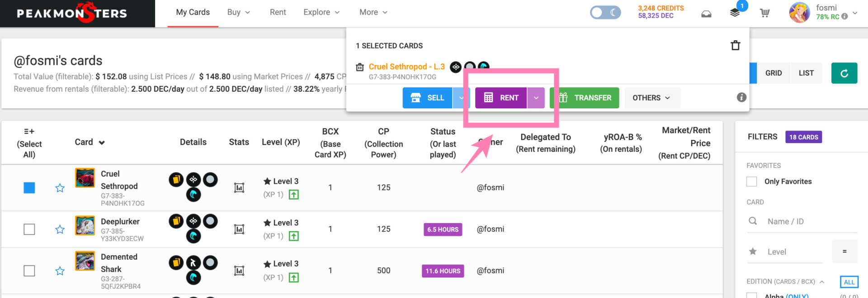Screen dimensions: 868x298
Task: Click the search icon in Name / ID filter
Action: [753, 221]
